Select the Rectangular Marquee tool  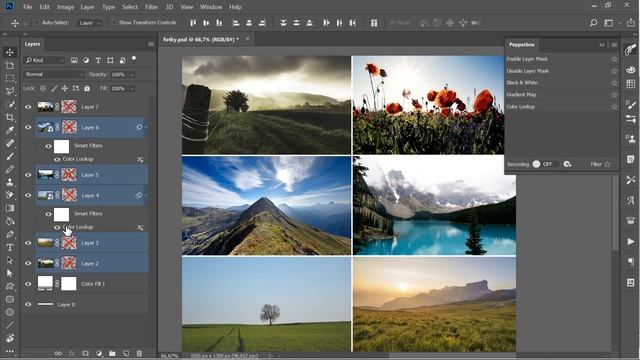coord(10,78)
